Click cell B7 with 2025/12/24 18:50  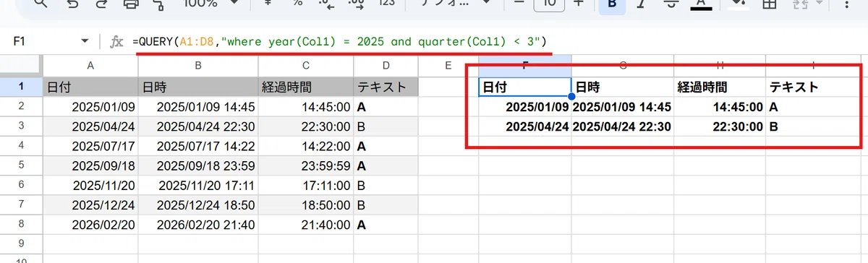pos(198,205)
